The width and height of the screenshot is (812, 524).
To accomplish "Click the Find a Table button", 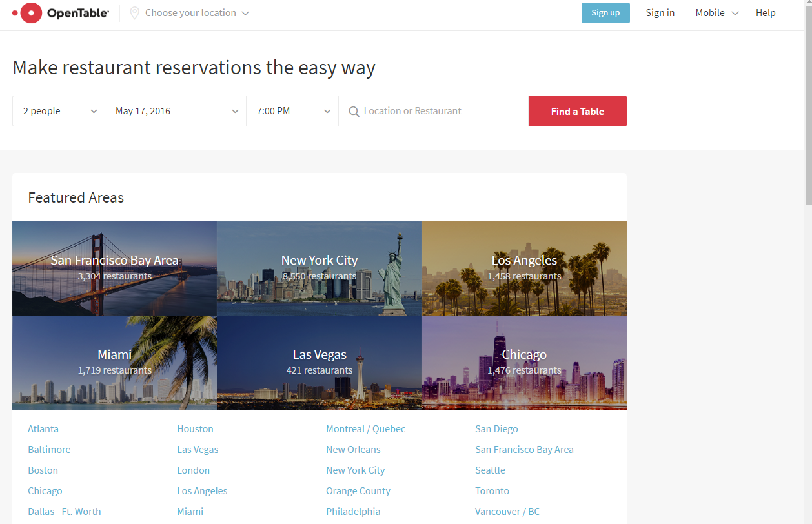I will (x=578, y=111).
